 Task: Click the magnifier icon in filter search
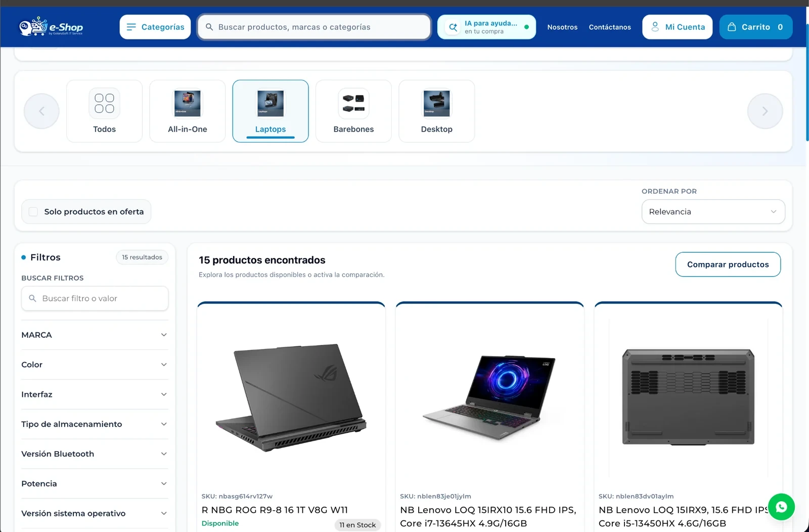(x=32, y=298)
